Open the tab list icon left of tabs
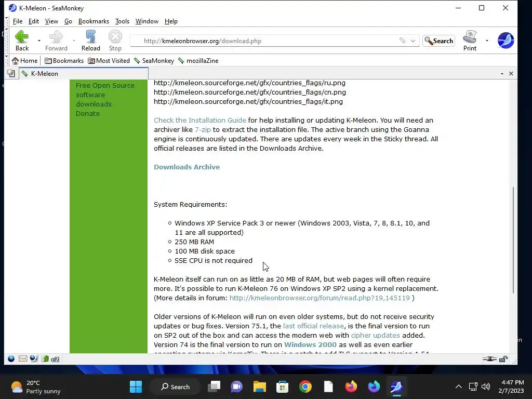Image resolution: width=532 pixels, height=399 pixels. [x=11, y=73]
